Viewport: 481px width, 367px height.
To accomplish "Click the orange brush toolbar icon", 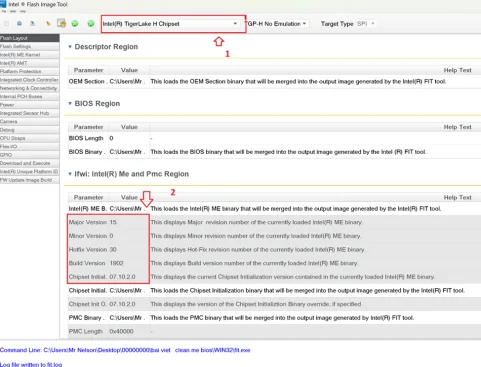I will coord(48,23).
